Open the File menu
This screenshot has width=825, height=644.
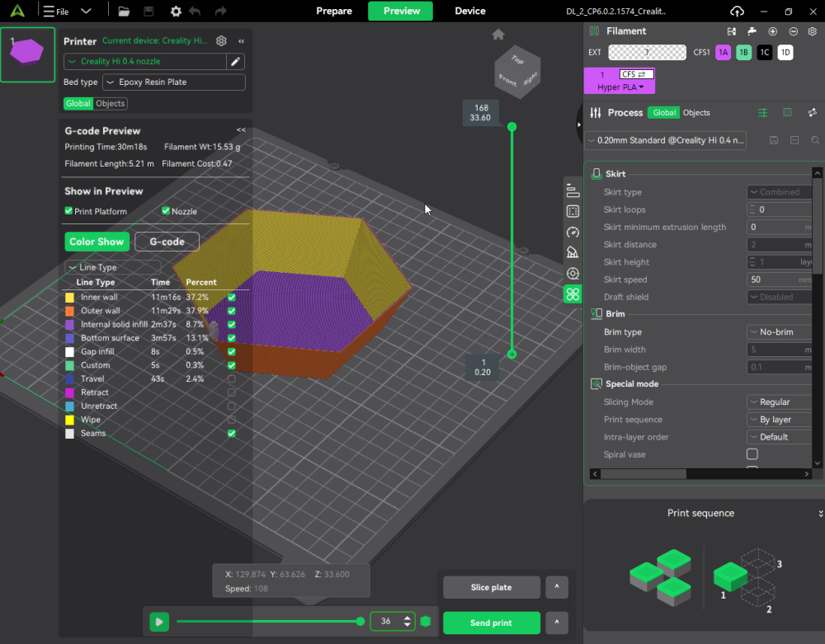(58, 11)
